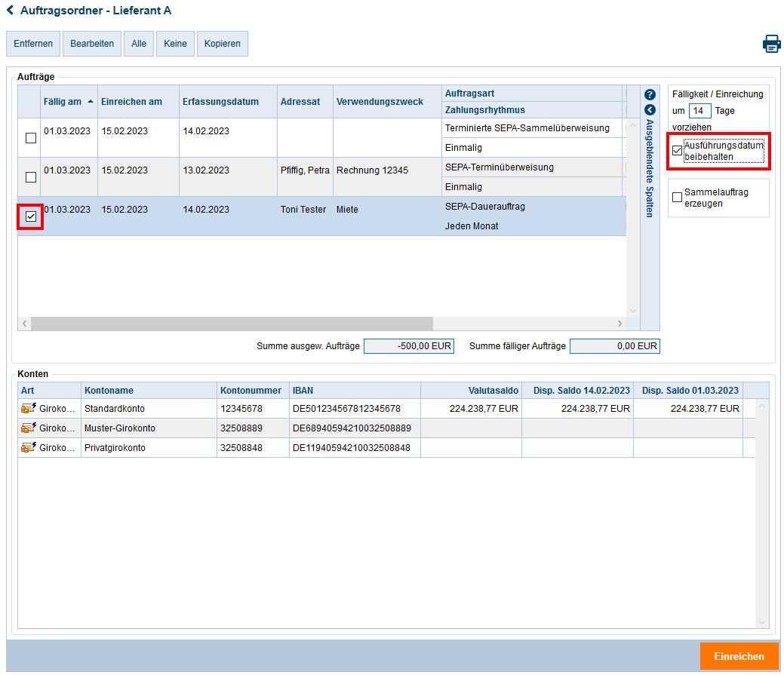Click the Bearbeiten button

coord(92,44)
